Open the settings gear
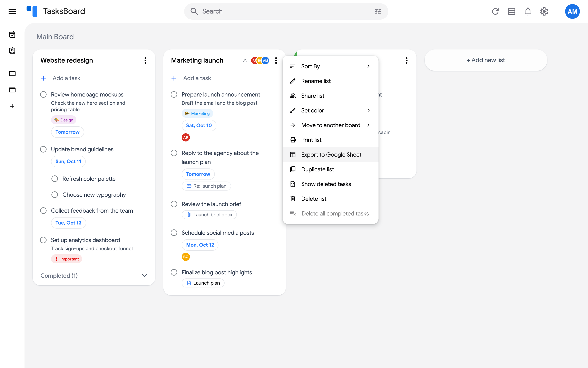 click(544, 11)
